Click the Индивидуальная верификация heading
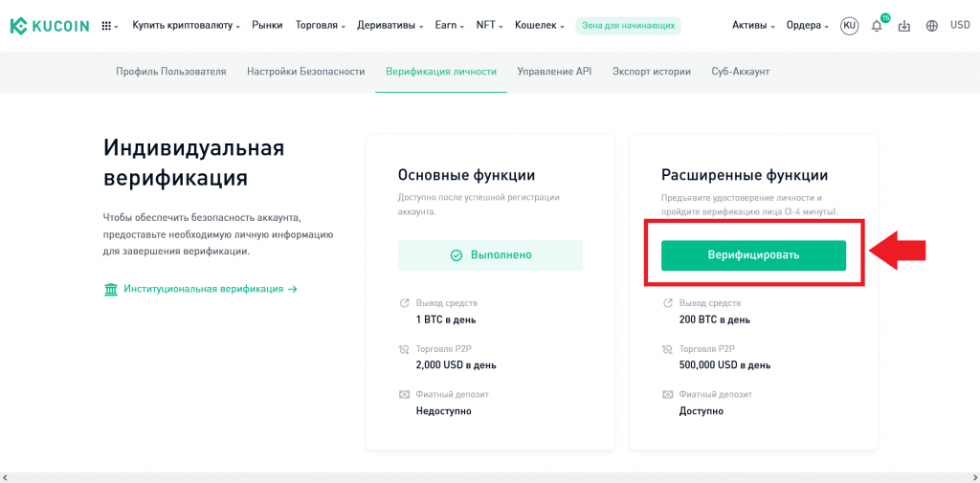980x483 pixels. point(193,164)
